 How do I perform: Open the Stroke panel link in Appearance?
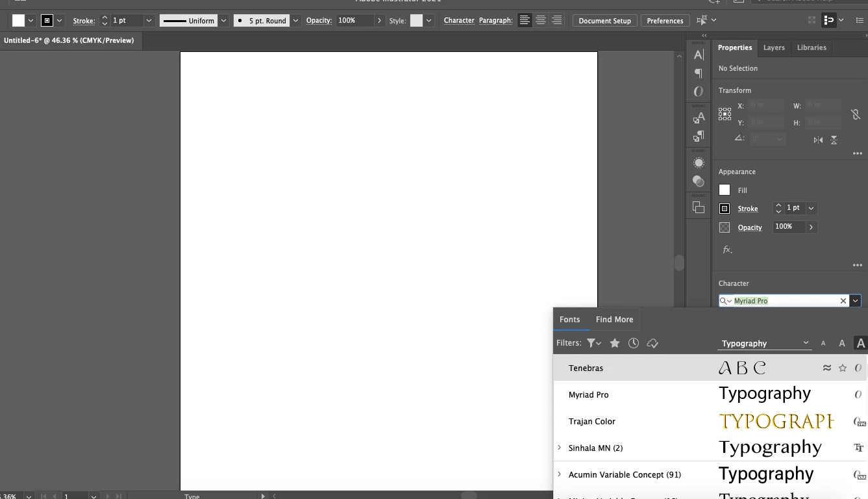[748, 209]
